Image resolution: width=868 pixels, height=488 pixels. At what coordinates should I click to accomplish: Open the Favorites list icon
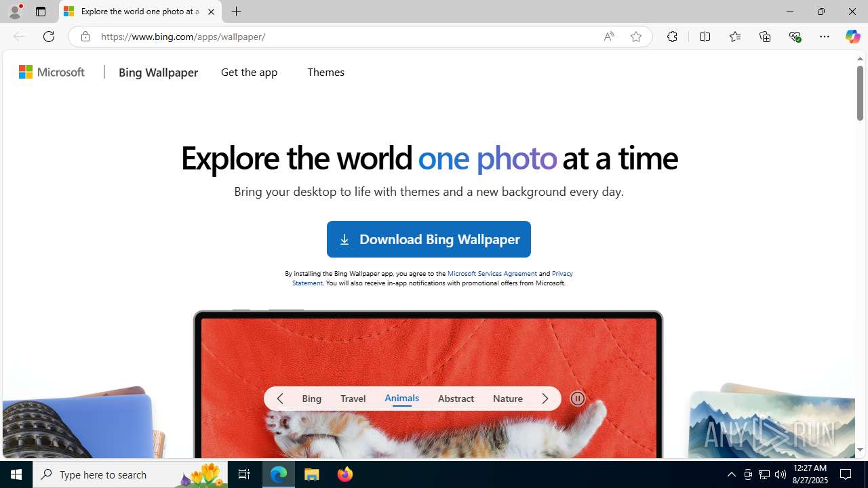[x=734, y=37]
